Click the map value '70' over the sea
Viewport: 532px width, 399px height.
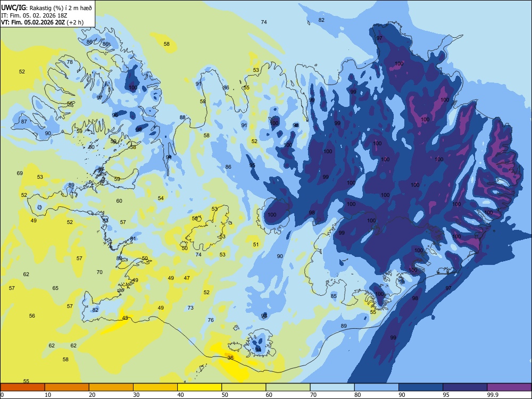[99, 272]
